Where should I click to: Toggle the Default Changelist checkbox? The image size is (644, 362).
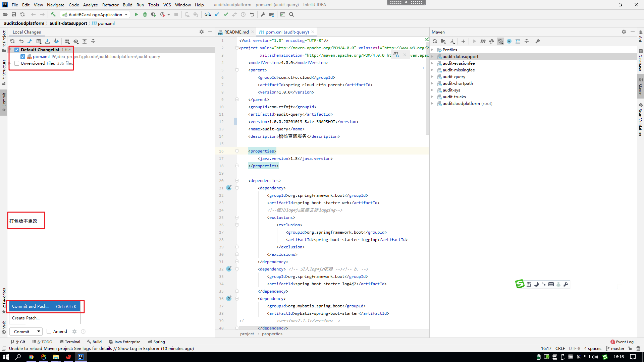coord(17,50)
